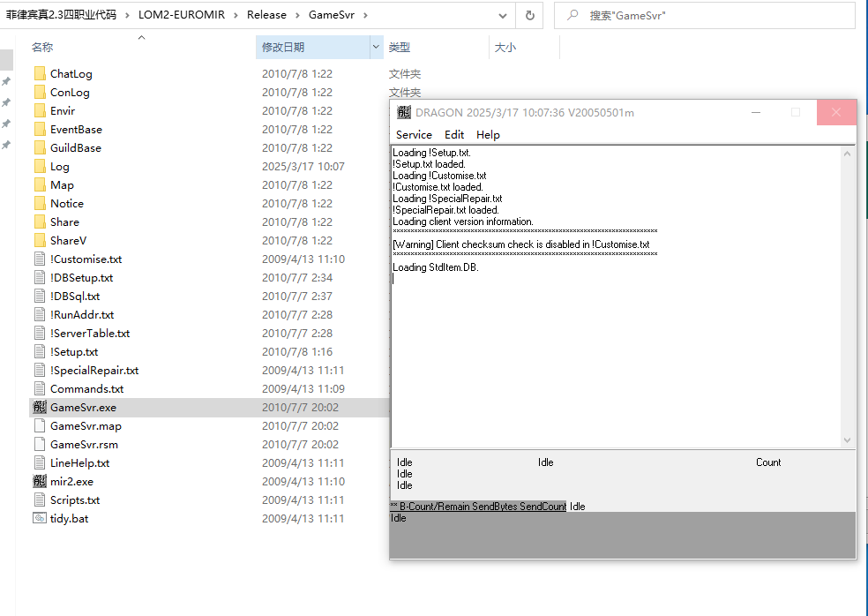
Task: Click the !Setup.txt file icon
Action: (39, 352)
